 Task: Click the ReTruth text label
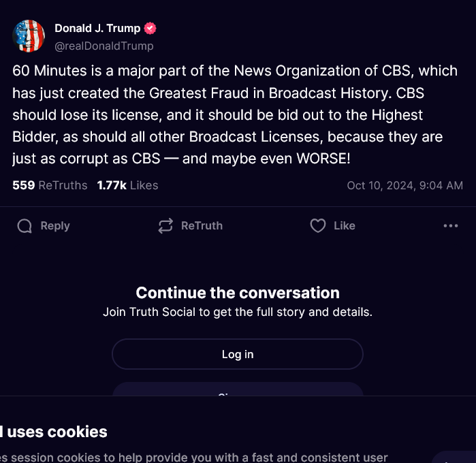(x=202, y=226)
